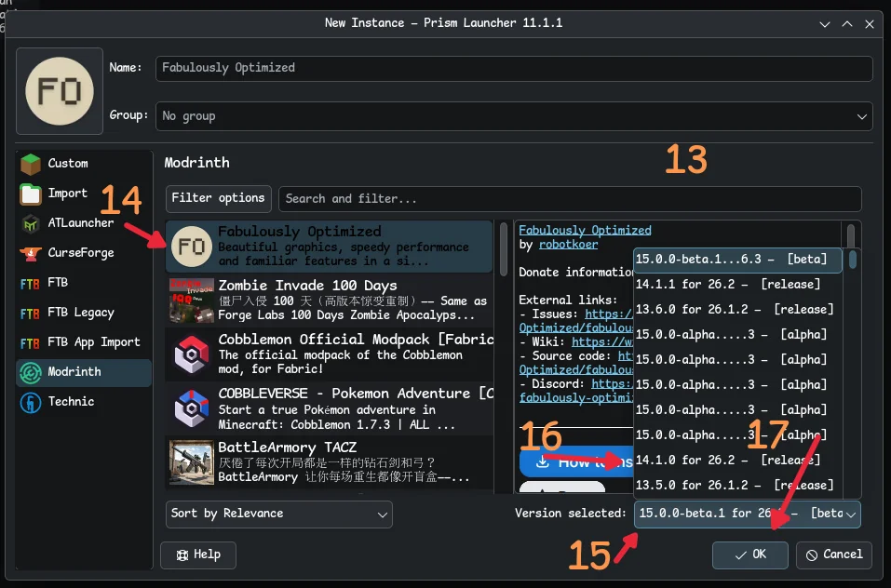Viewport: 891px width, 588px height.
Task: Click the FTB Legacy logo icon
Action: point(30,314)
